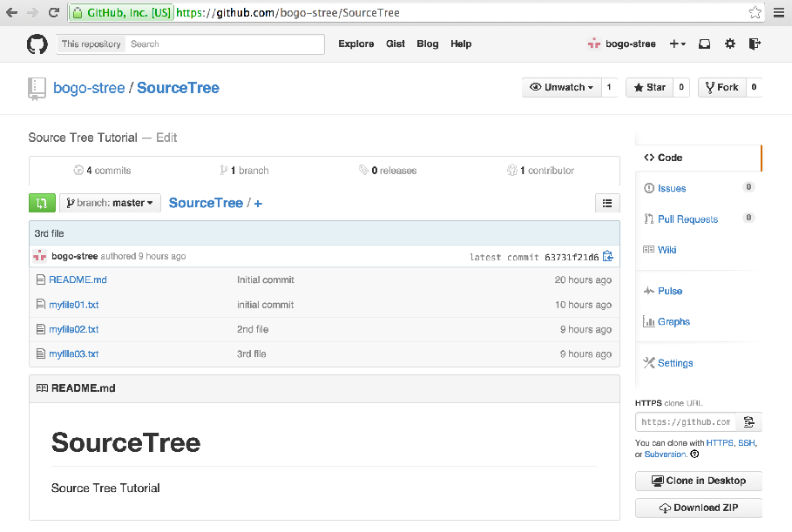Switch clone URL to SSH

(747, 442)
